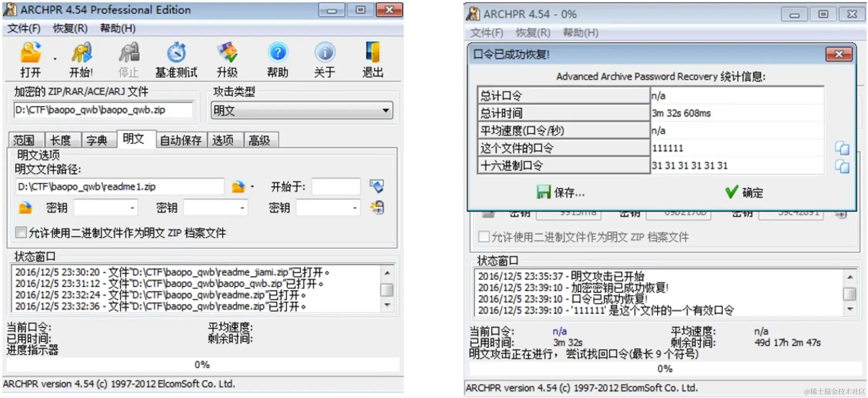Click right window status scrollbar down arrow
Viewport: 868px width, 398px height.
coord(850,309)
